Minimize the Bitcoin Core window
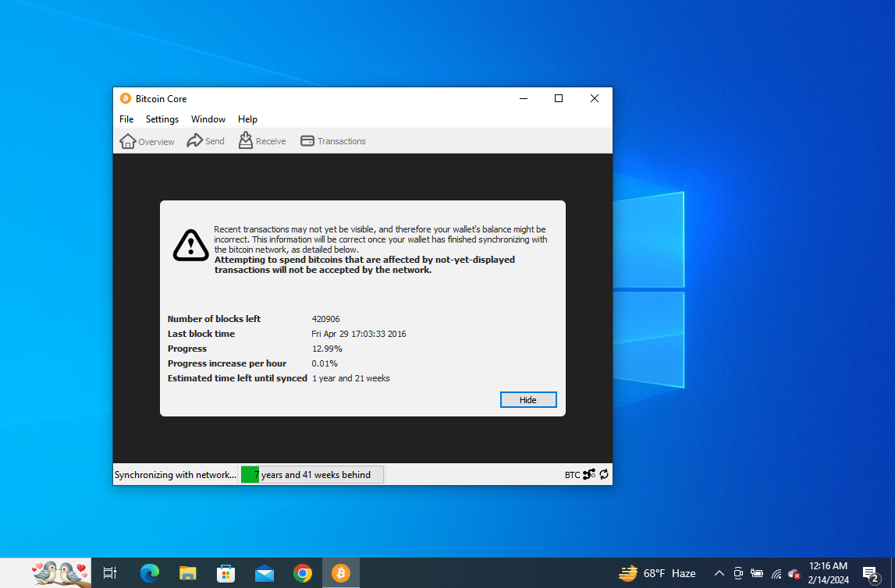Image resolution: width=895 pixels, height=588 pixels. coord(524,99)
